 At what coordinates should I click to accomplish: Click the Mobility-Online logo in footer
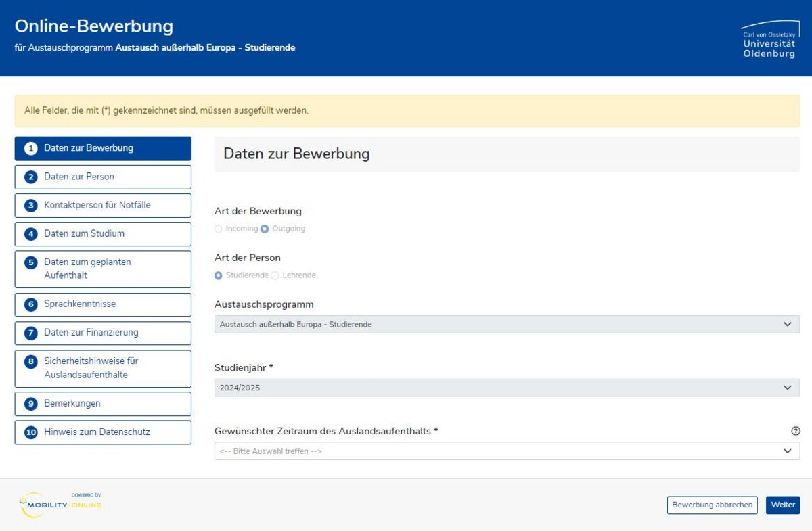point(60,505)
